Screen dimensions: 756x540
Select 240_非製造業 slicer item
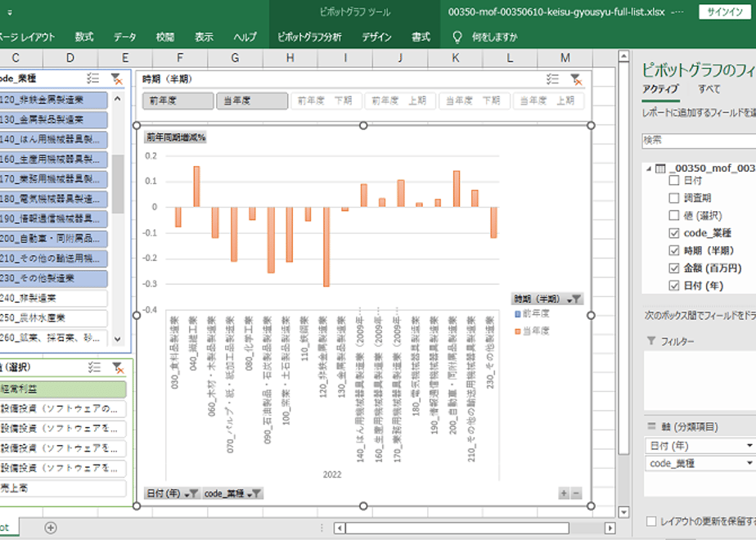53,298
